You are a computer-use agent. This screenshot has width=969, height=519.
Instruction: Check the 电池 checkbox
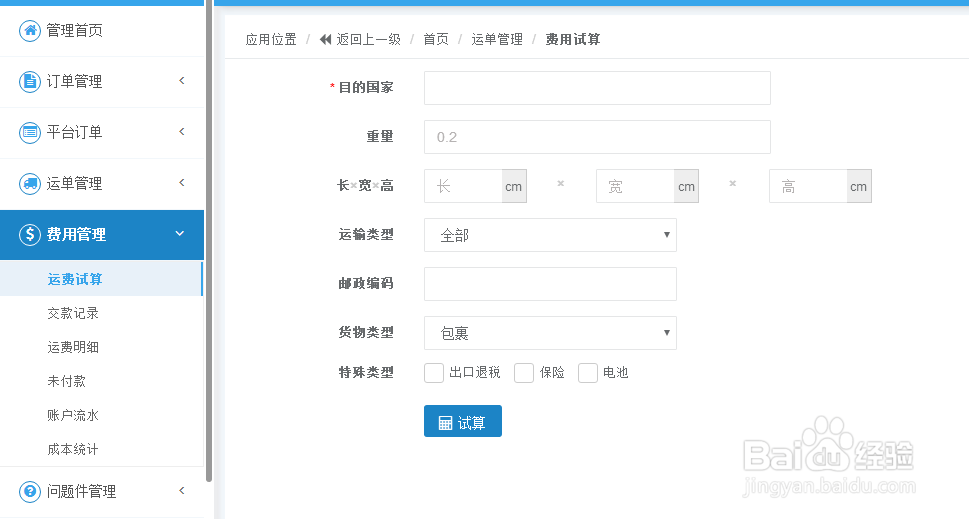click(x=588, y=373)
